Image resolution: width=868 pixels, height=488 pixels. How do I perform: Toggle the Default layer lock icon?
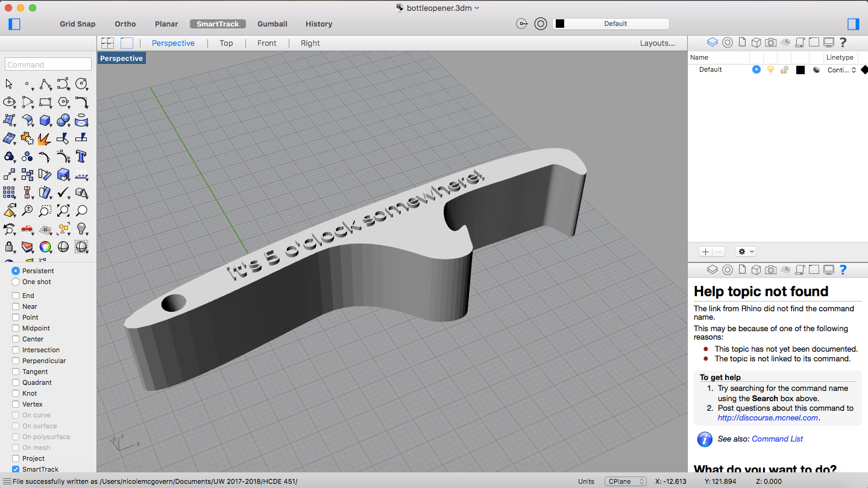pos(784,69)
